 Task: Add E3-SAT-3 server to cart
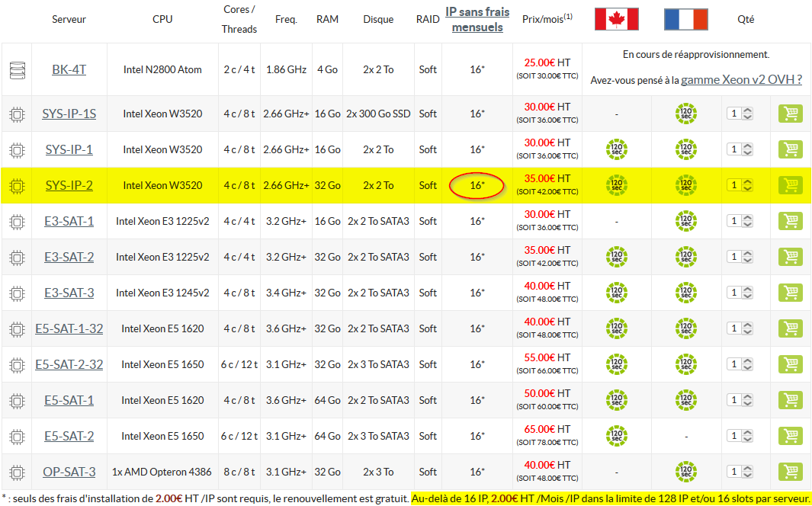pyautogui.click(x=790, y=293)
